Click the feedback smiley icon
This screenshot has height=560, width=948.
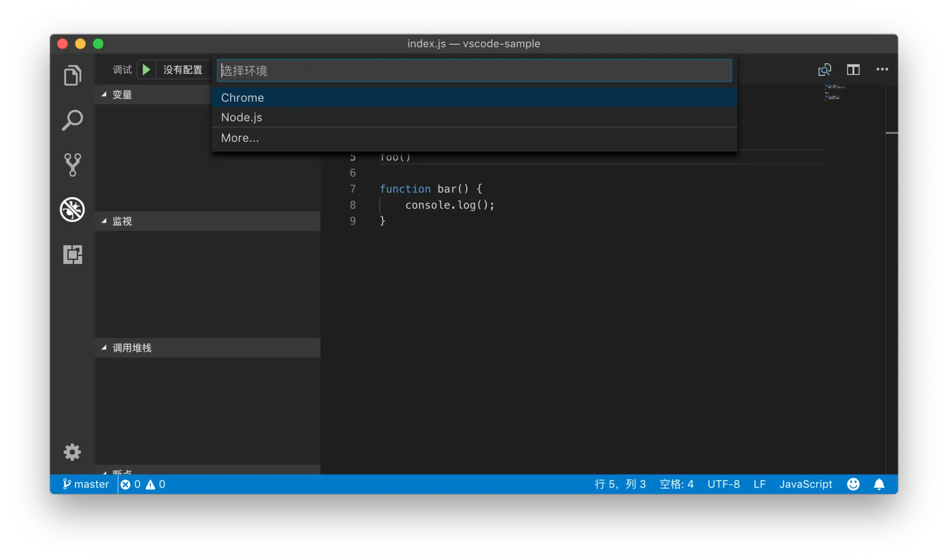tap(853, 484)
